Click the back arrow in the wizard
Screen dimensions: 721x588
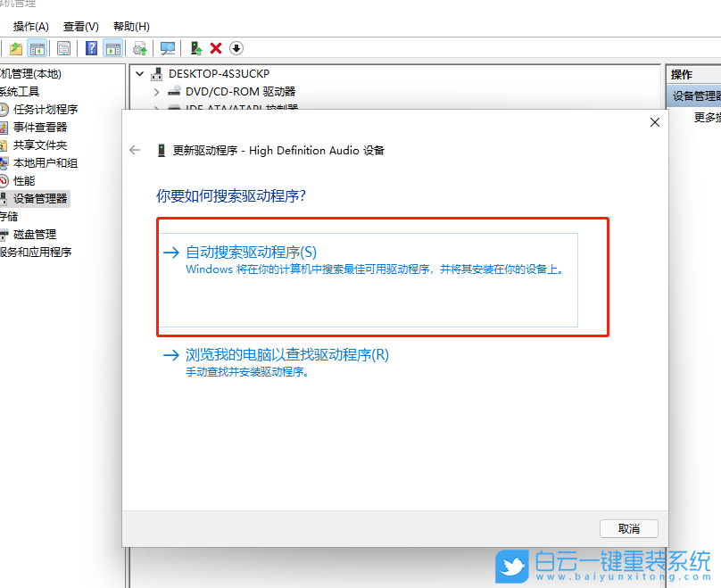134,150
